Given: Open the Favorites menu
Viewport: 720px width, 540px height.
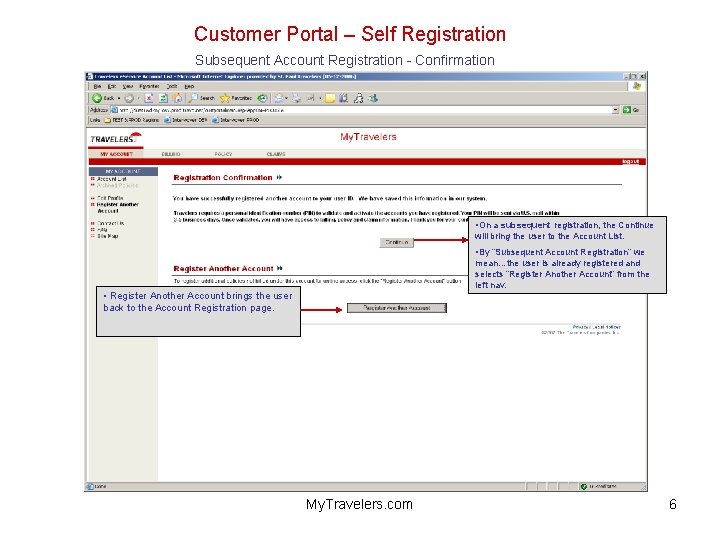Looking at the screenshot, I should (149, 86).
